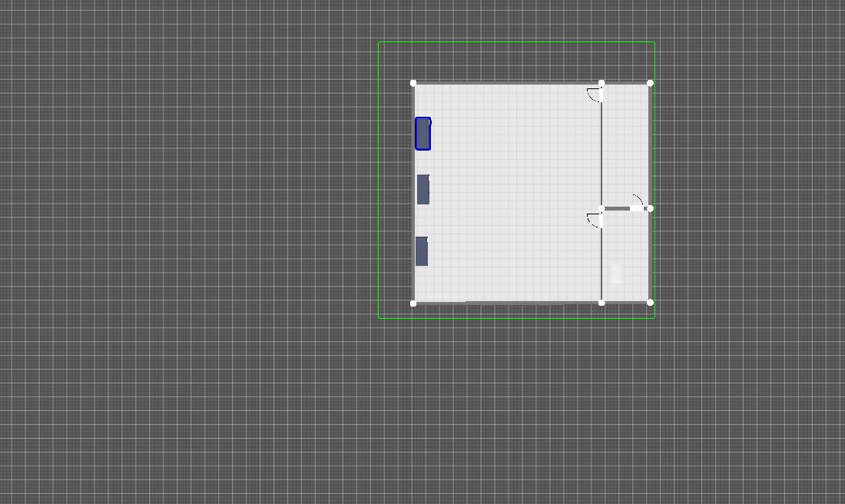This screenshot has width=845, height=504.
Task: Select the light gray object in small room
Action: [616, 274]
